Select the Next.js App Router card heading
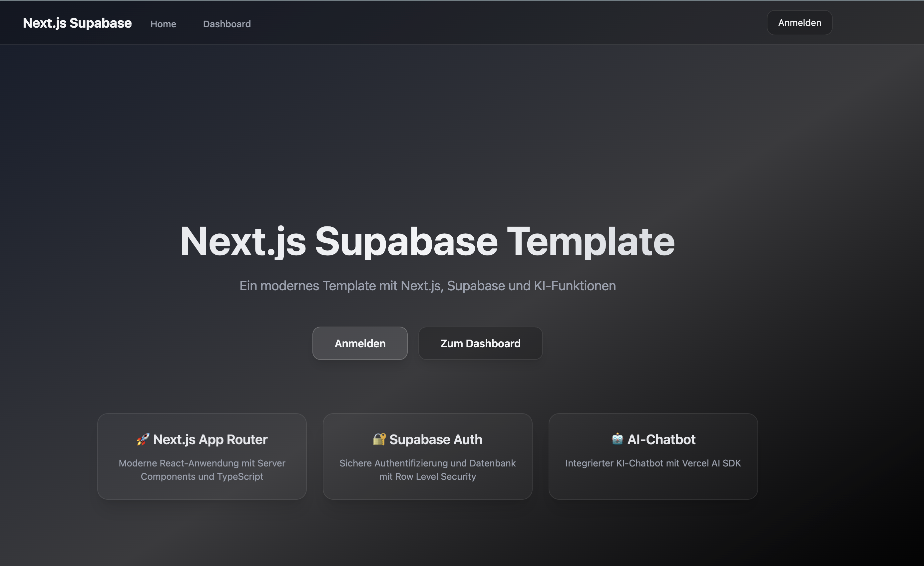This screenshot has height=566, width=924. pos(210,439)
